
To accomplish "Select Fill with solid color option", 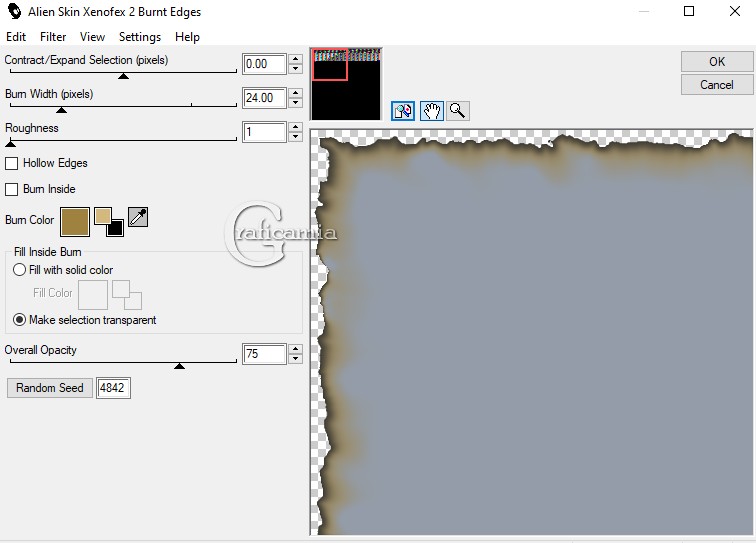I will pos(19,270).
